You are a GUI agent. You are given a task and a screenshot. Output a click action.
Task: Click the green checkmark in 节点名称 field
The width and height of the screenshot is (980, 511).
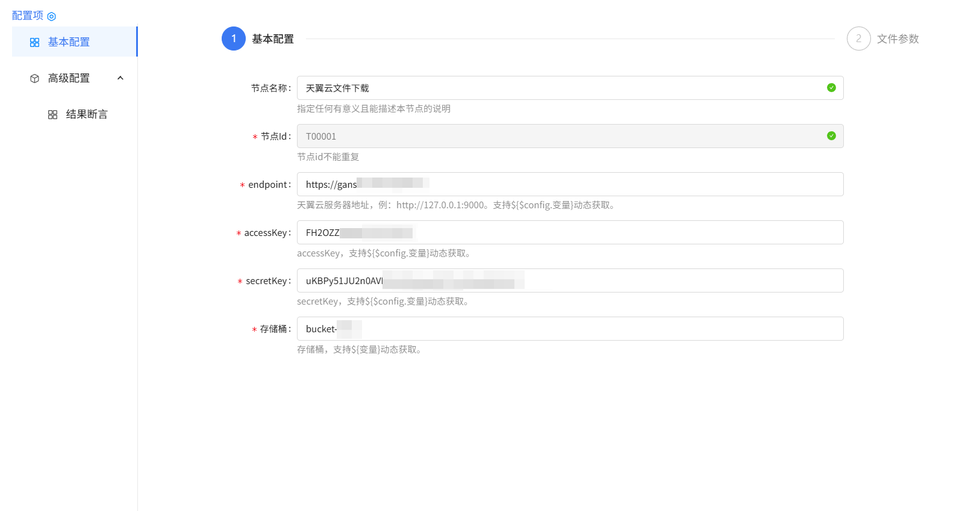click(x=831, y=88)
